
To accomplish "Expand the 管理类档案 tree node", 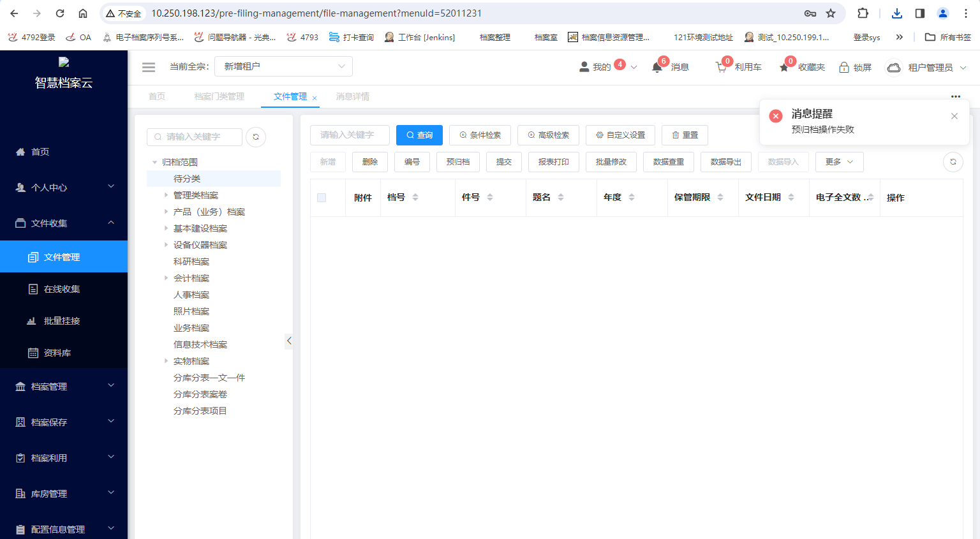I will [x=166, y=195].
